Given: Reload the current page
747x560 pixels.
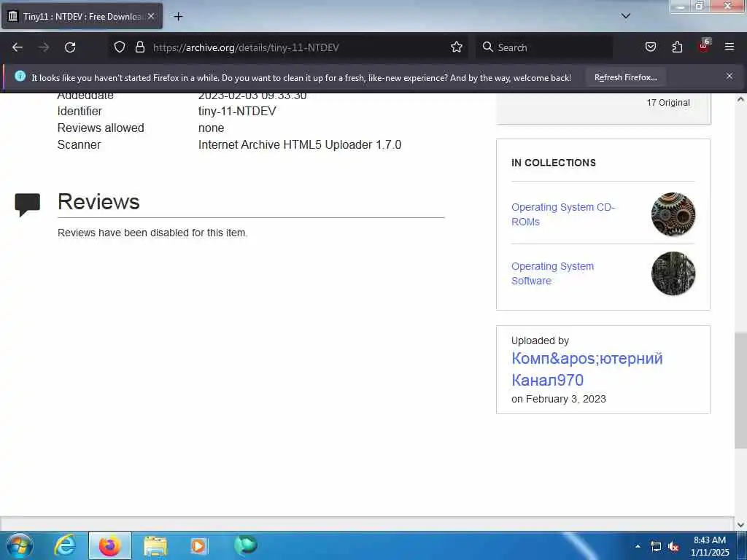Looking at the screenshot, I should 70,47.
